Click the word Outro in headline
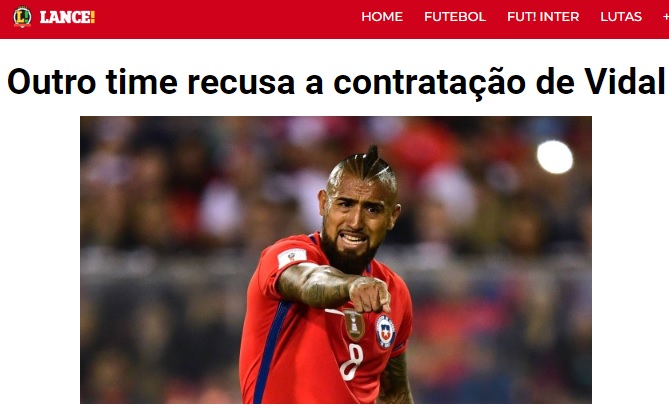The image size is (669, 408). click(52, 81)
